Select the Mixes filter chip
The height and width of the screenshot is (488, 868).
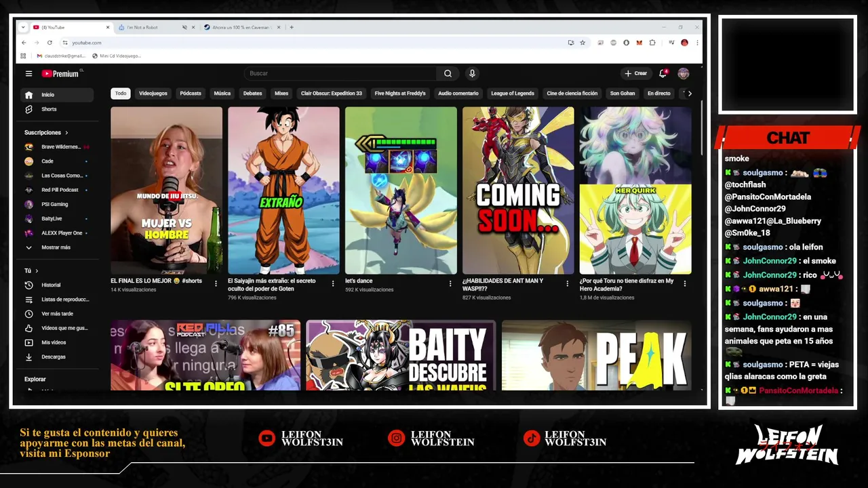click(x=281, y=94)
